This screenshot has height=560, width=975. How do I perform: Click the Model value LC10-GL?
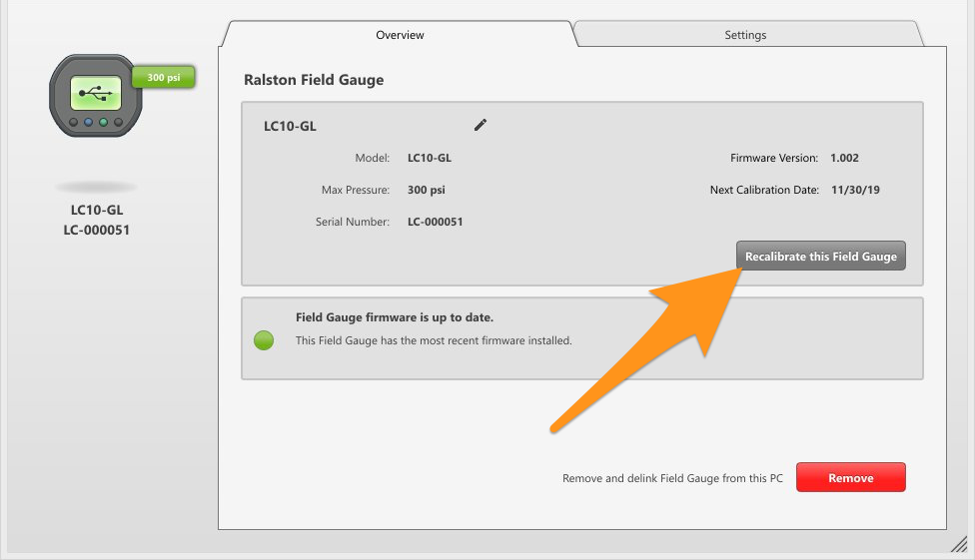pos(429,158)
